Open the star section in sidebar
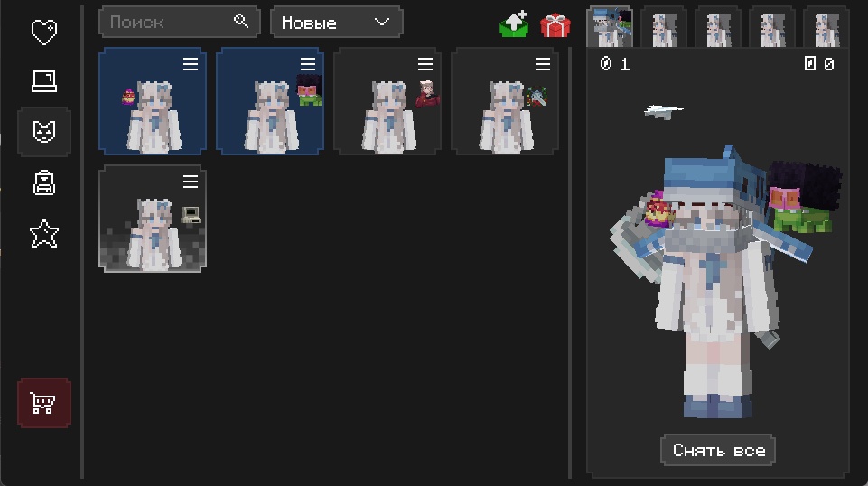Image resolution: width=868 pixels, height=486 pixels. tap(43, 233)
